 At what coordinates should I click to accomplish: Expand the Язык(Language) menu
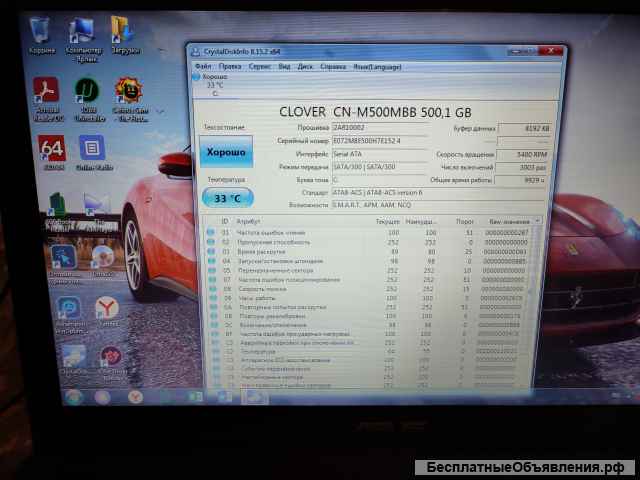[378, 66]
